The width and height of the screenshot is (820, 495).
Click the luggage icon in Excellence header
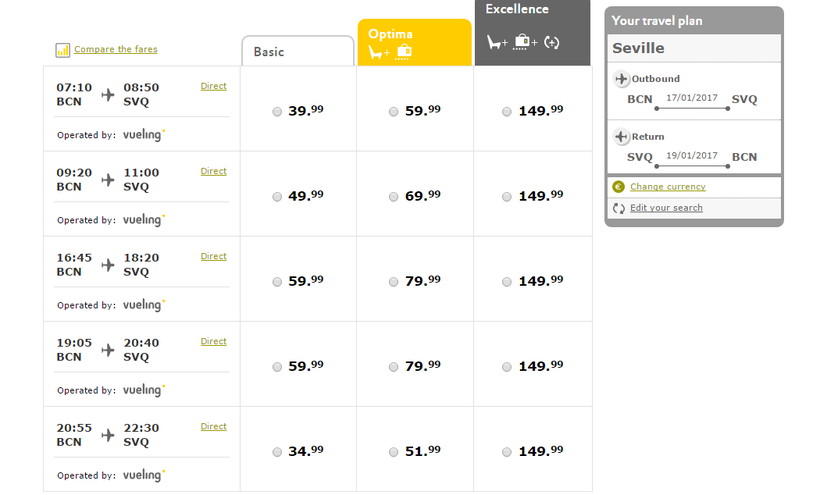coord(524,42)
